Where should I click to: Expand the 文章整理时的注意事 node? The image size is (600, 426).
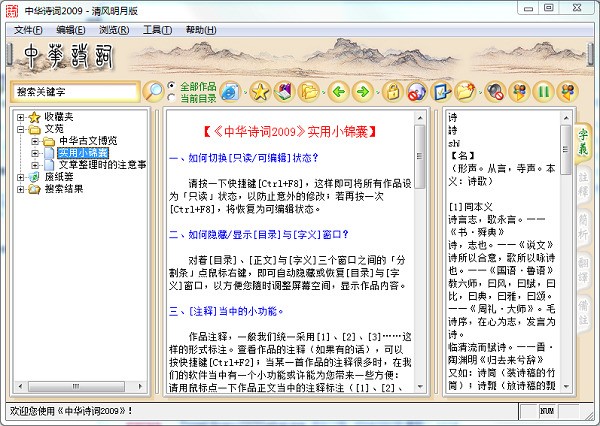click(35, 165)
